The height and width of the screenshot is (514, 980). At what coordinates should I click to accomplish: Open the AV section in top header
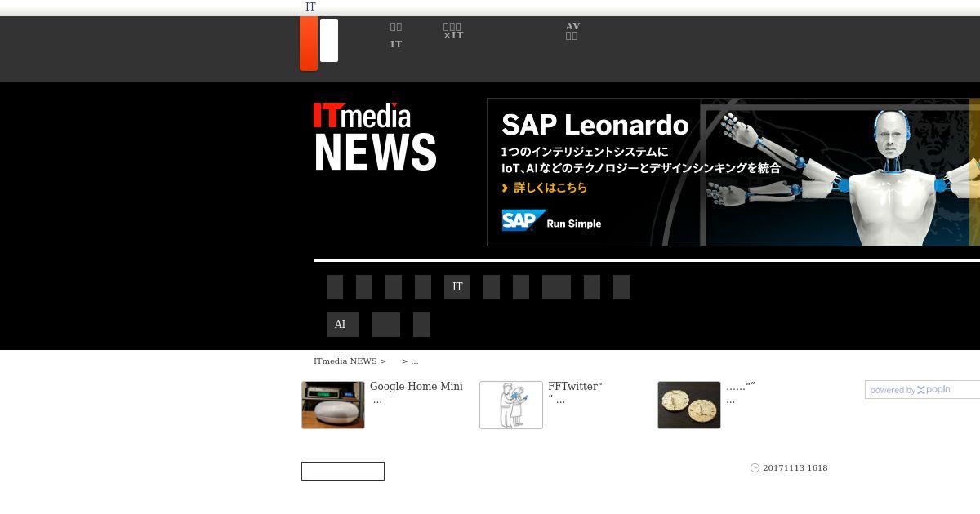click(x=572, y=32)
